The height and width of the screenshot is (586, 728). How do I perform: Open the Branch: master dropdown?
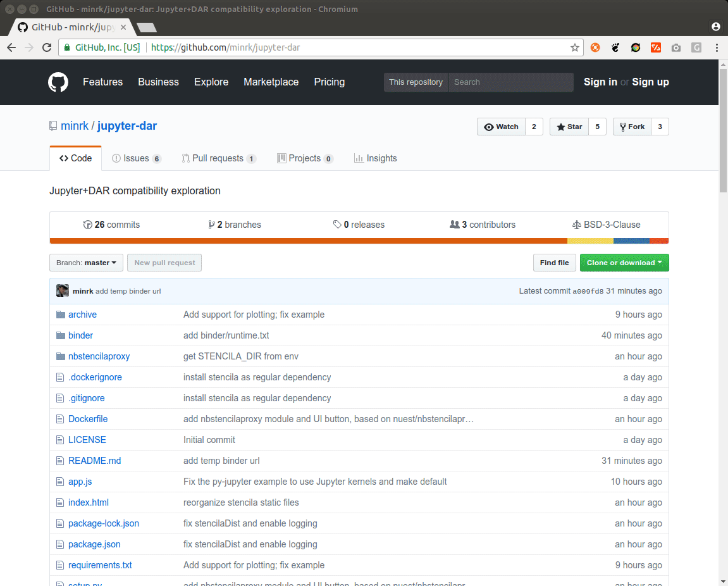tap(87, 263)
